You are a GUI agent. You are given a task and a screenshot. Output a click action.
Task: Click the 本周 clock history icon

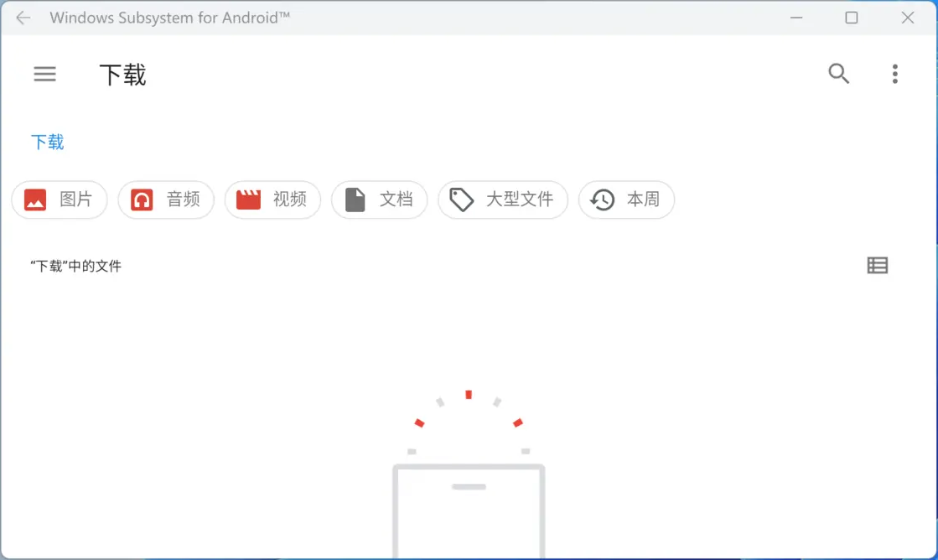coord(600,200)
